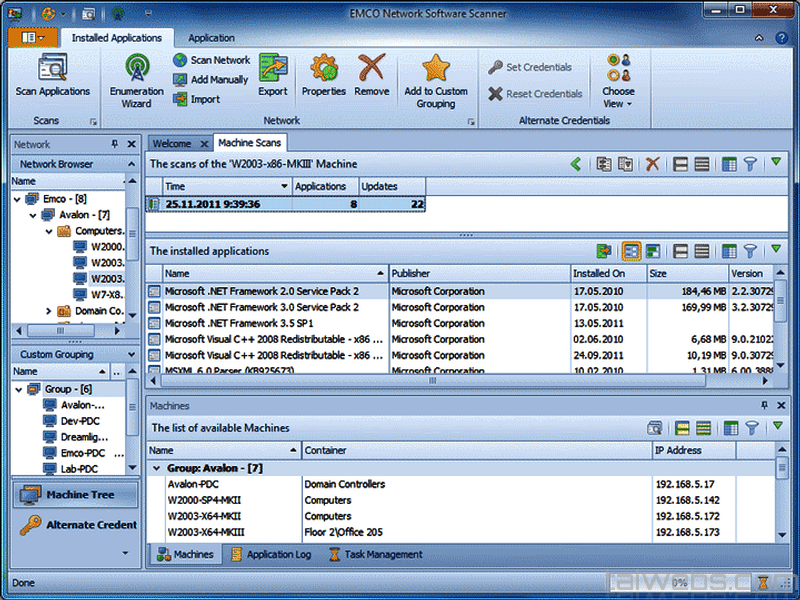This screenshot has height=600, width=800.
Task: Open Properties from the ribbon
Action: click(x=324, y=70)
